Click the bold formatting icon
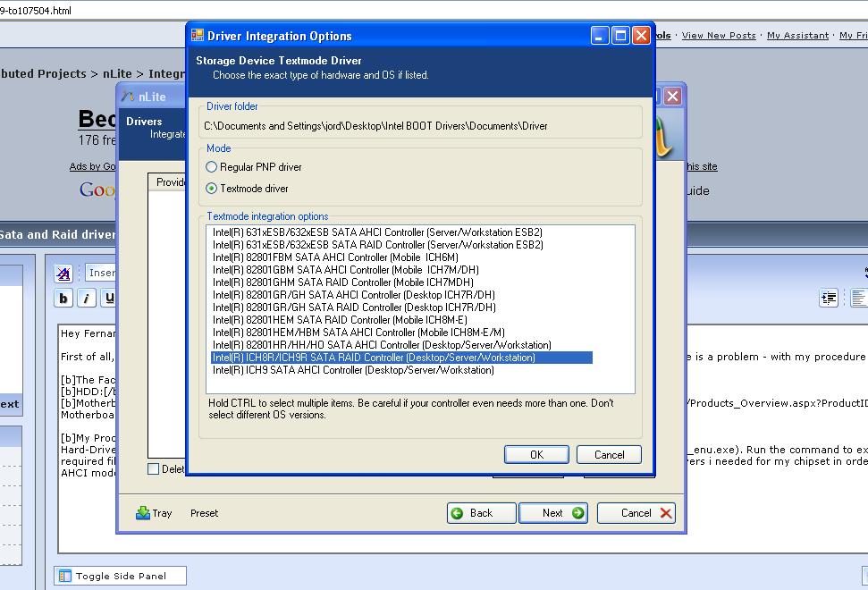This screenshot has height=590, width=868. pos(63,299)
